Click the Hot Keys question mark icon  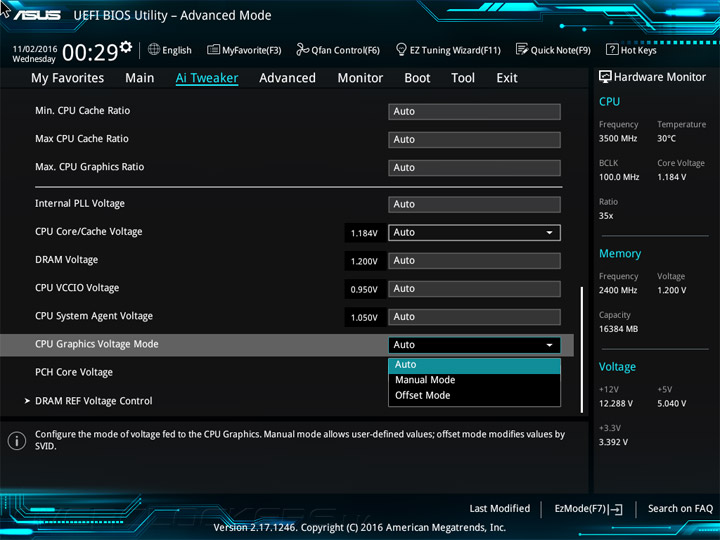[x=612, y=49]
